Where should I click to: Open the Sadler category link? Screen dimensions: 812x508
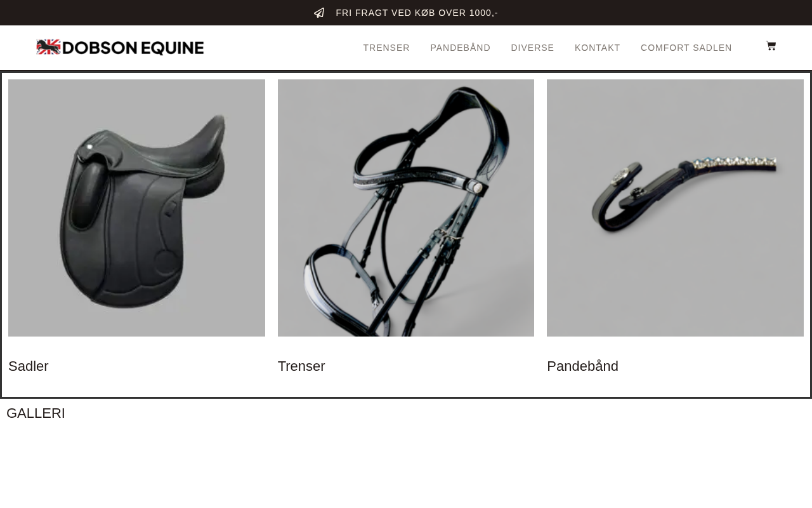[29, 366]
